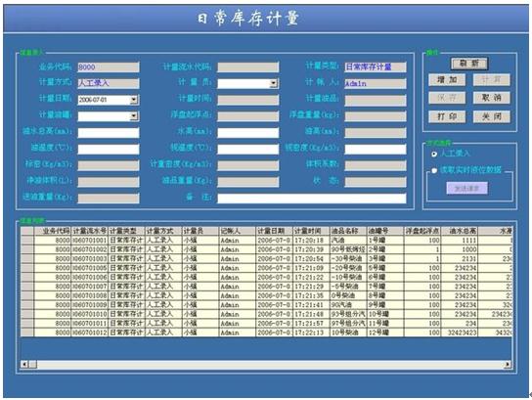The height and width of the screenshot is (400, 532).
Task: Click the 取消 cancel button
Action: click(x=492, y=98)
